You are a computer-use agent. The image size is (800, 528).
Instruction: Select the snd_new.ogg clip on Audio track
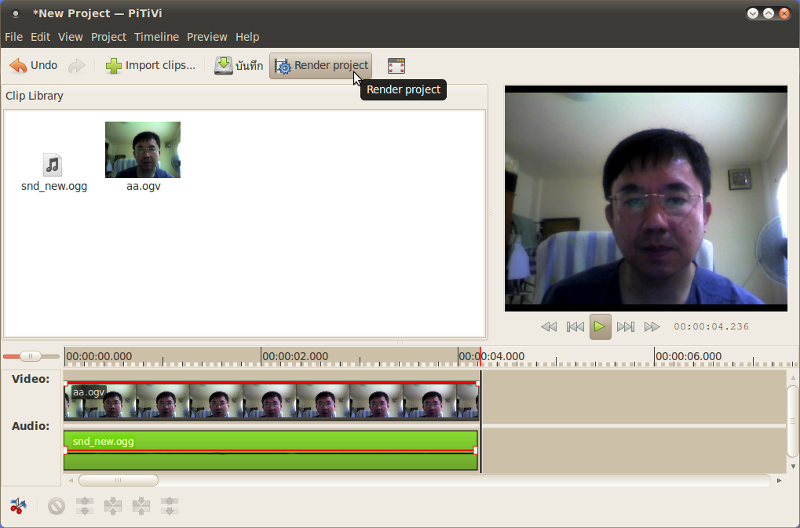point(271,450)
